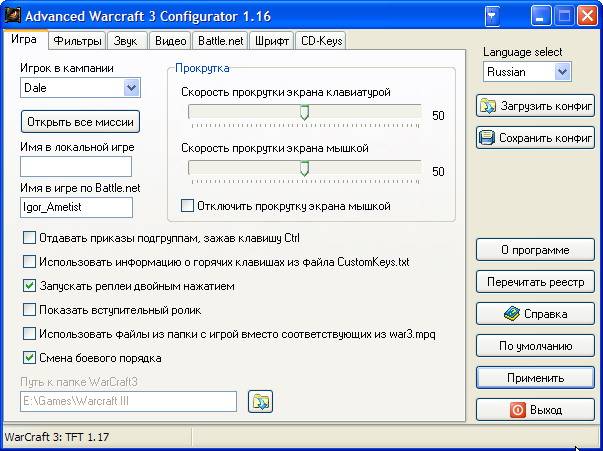Minimize the Configurator window

click(540, 17)
